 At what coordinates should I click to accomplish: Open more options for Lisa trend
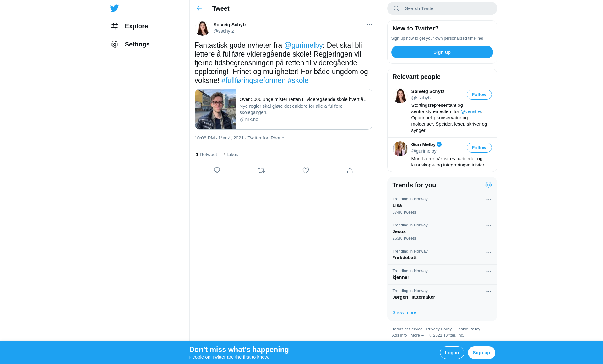point(489,200)
